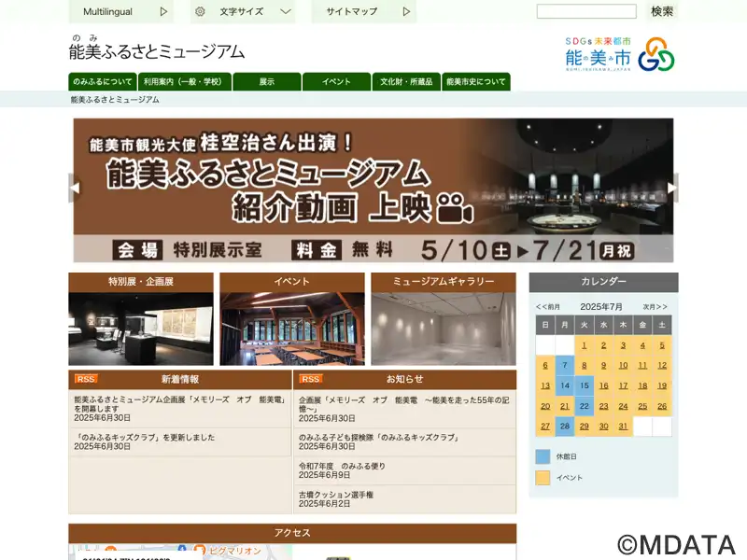Open the 特別展・企画展 photo card
The image size is (747, 560).
(x=141, y=319)
